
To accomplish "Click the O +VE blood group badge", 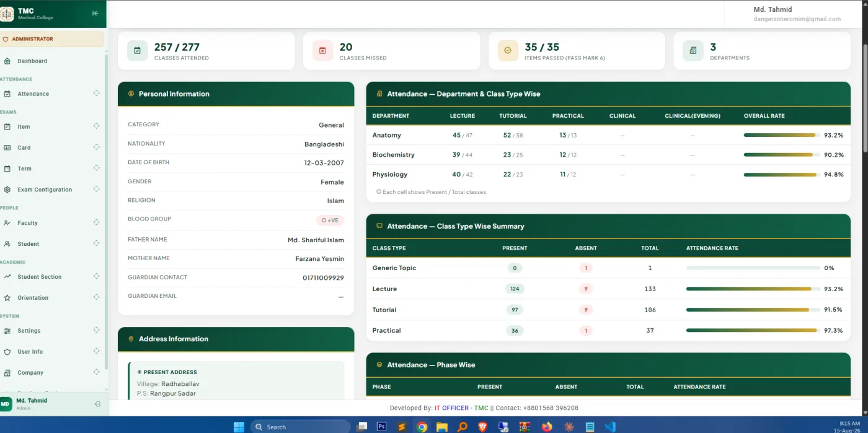I will tap(330, 221).
